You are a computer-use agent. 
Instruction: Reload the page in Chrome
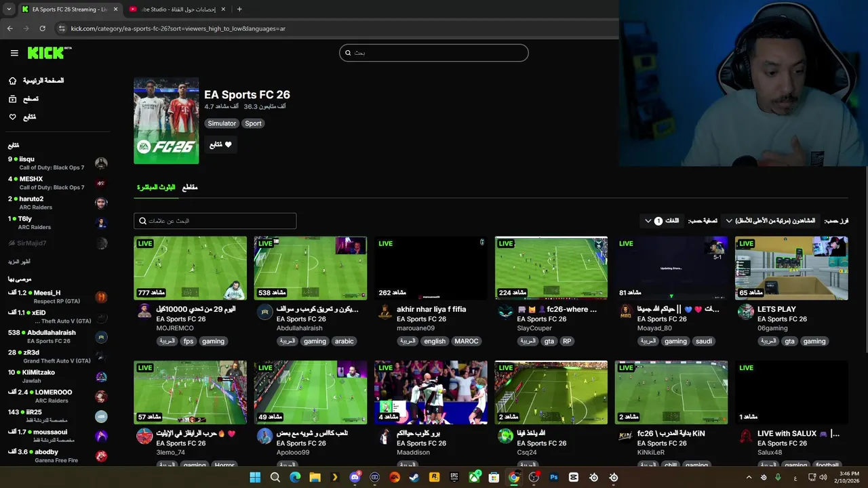(42, 28)
